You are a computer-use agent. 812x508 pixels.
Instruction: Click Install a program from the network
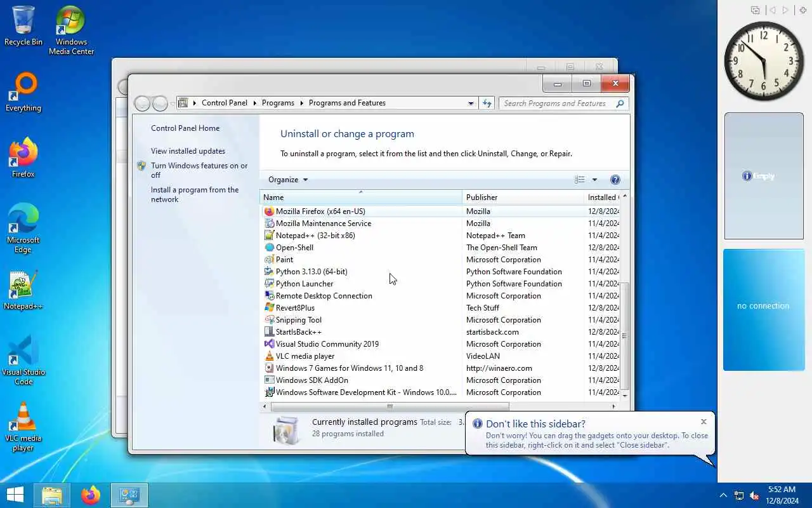[x=195, y=194]
